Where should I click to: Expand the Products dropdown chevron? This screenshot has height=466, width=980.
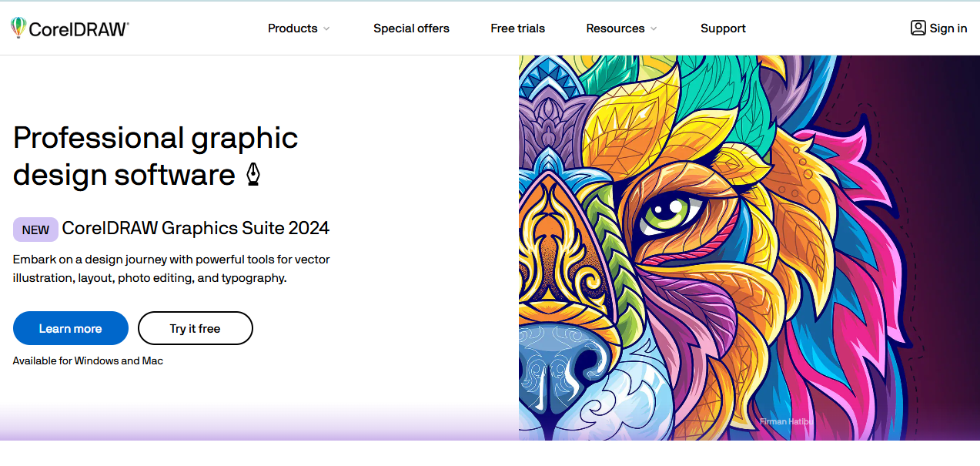point(326,29)
